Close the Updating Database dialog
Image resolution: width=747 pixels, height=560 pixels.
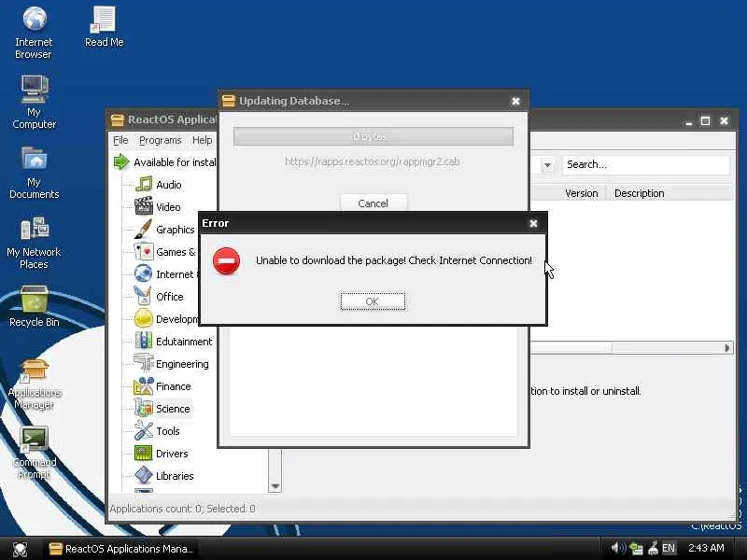click(515, 101)
